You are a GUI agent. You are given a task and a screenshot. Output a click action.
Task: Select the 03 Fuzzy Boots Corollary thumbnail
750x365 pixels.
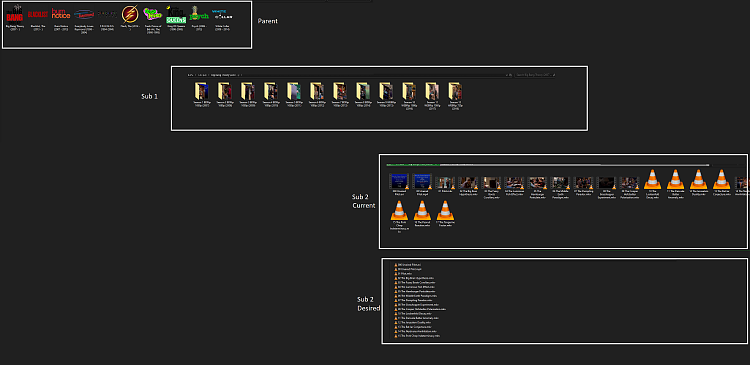[491, 188]
